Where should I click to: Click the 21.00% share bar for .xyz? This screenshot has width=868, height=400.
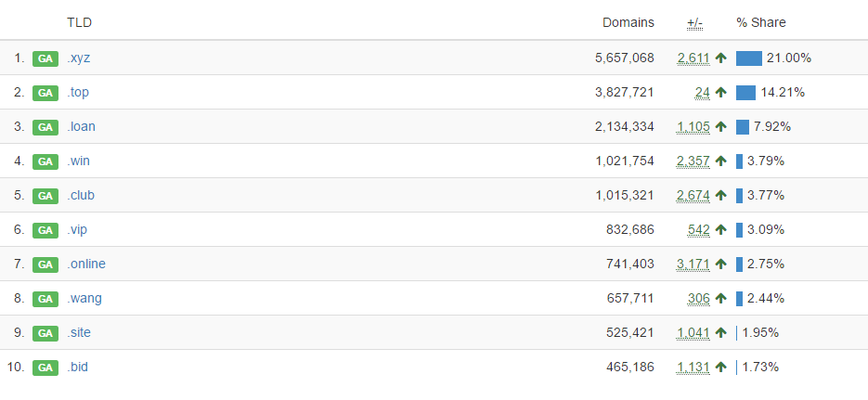click(x=748, y=58)
